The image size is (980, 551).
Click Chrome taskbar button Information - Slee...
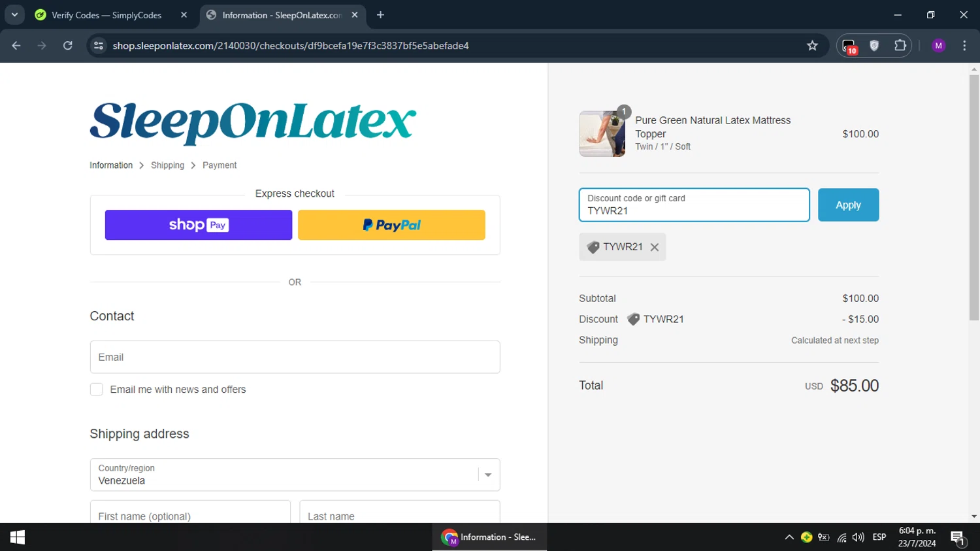(x=489, y=537)
